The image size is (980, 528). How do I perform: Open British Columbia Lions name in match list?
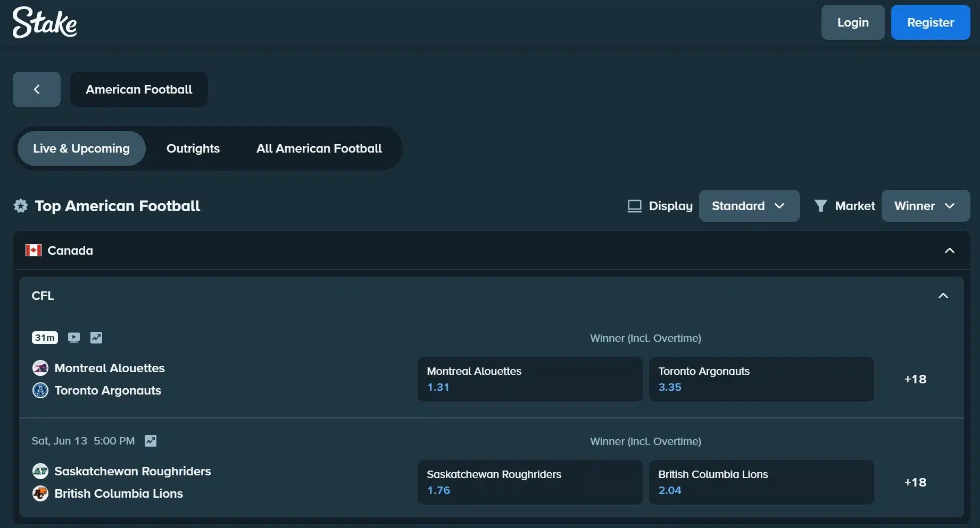pyautogui.click(x=119, y=493)
